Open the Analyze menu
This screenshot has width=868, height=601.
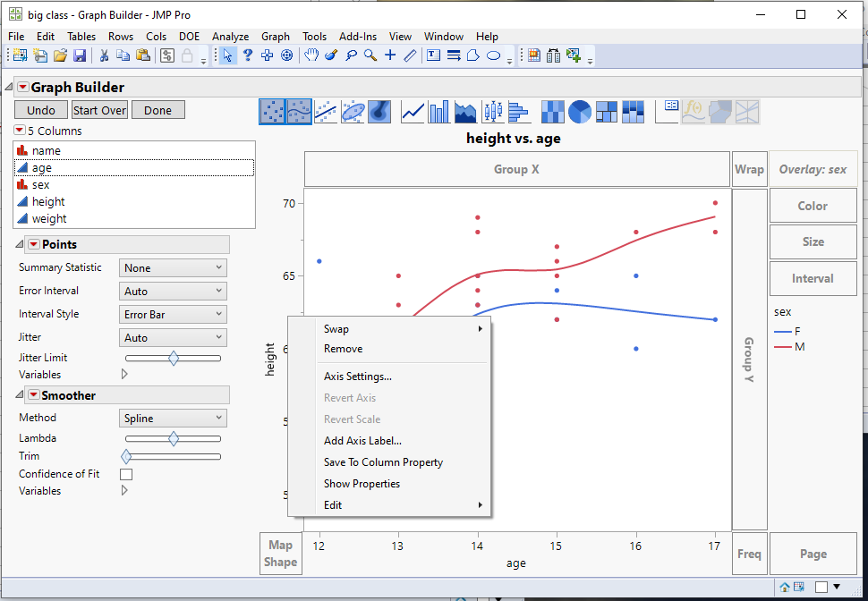tap(230, 37)
